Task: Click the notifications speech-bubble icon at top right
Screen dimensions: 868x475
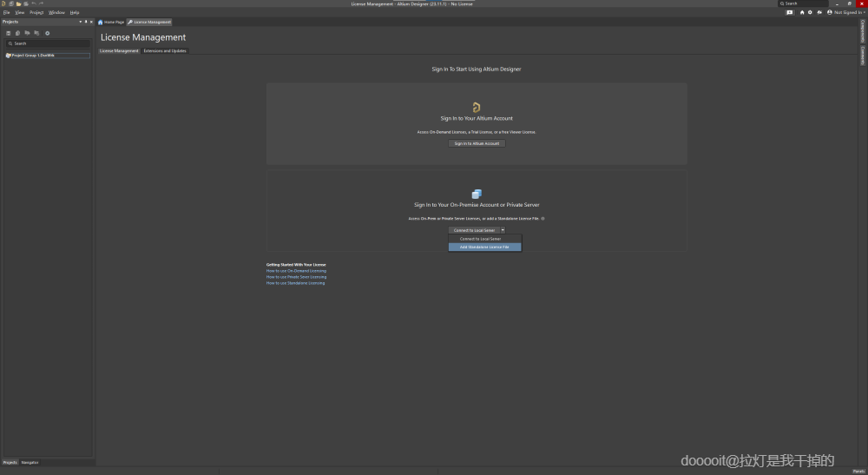Action: [x=789, y=12]
